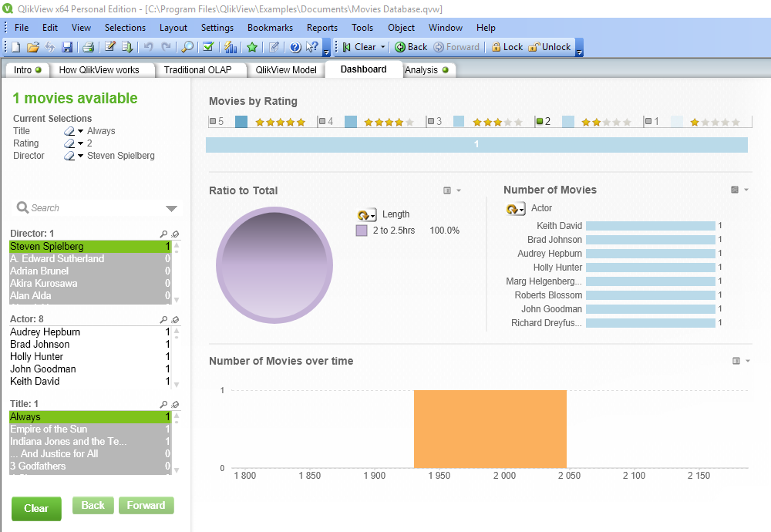Select Empire of the Sun in Title list

tap(90, 429)
